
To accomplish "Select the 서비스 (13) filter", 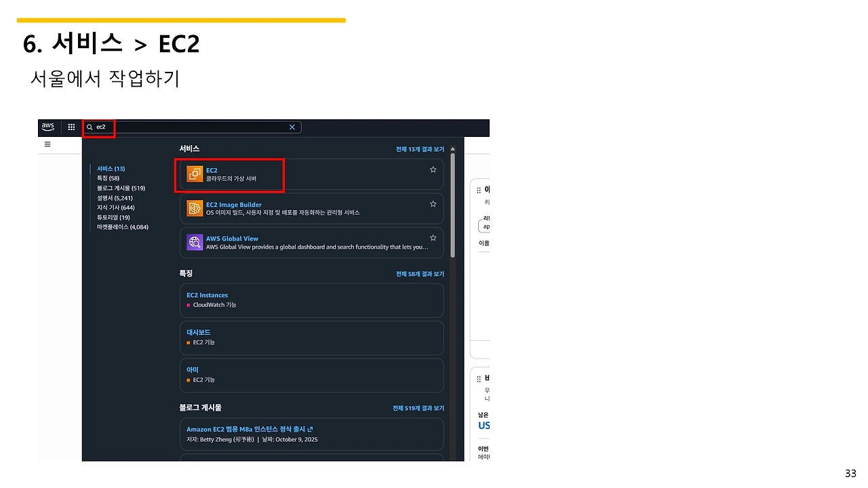I will point(111,169).
